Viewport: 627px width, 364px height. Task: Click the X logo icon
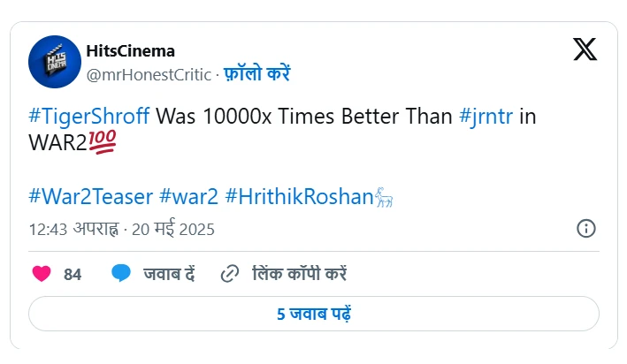coord(585,49)
